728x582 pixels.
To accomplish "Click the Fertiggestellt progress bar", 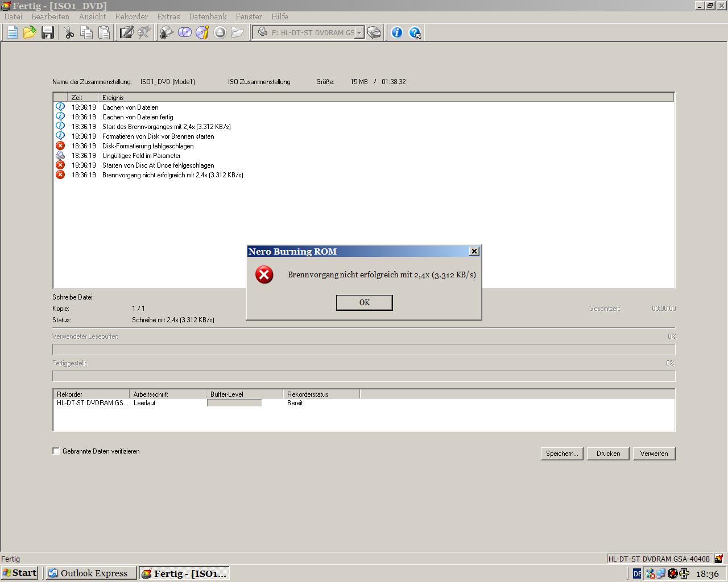I will (x=363, y=376).
